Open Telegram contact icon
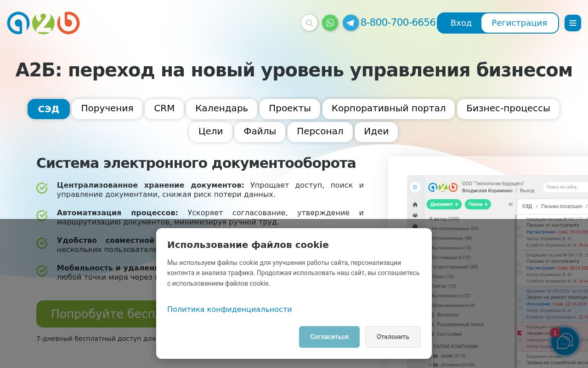The image size is (588, 368). tap(351, 23)
